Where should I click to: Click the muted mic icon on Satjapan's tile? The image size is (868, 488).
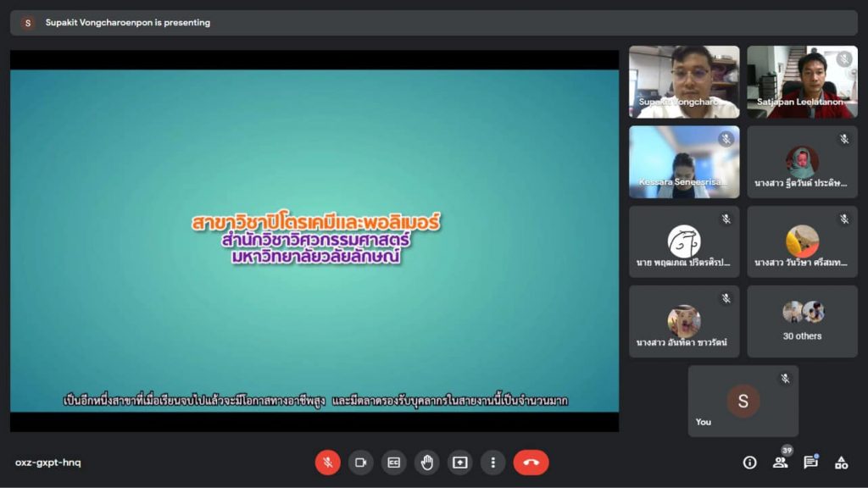click(843, 58)
